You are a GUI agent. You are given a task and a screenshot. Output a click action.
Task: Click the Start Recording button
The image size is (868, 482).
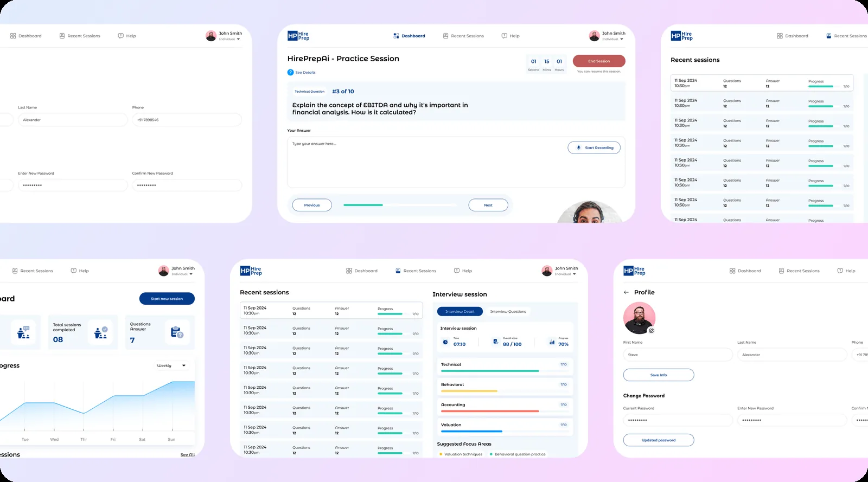tap(594, 147)
